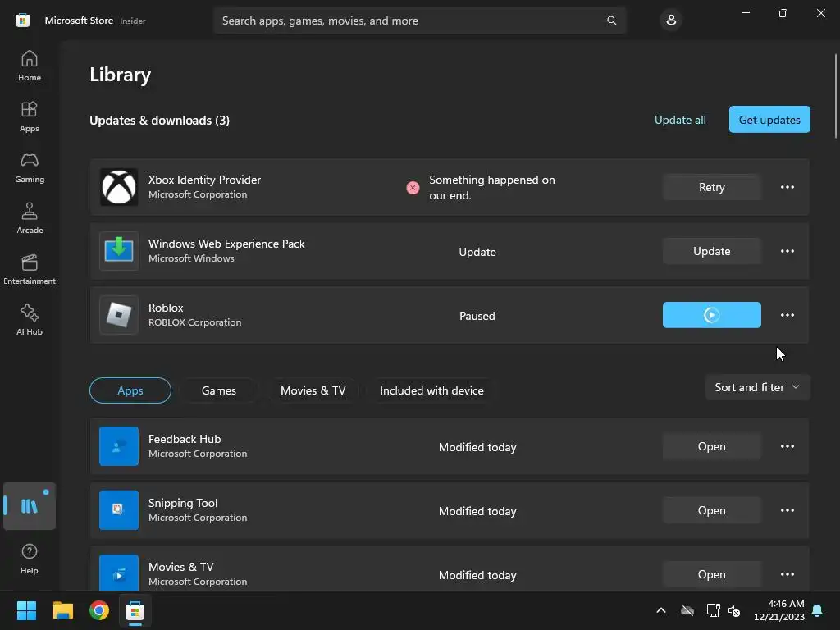The height and width of the screenshot is (630, 840).
Task: Open Feedback Hub
Action: (x=711, y=446)
